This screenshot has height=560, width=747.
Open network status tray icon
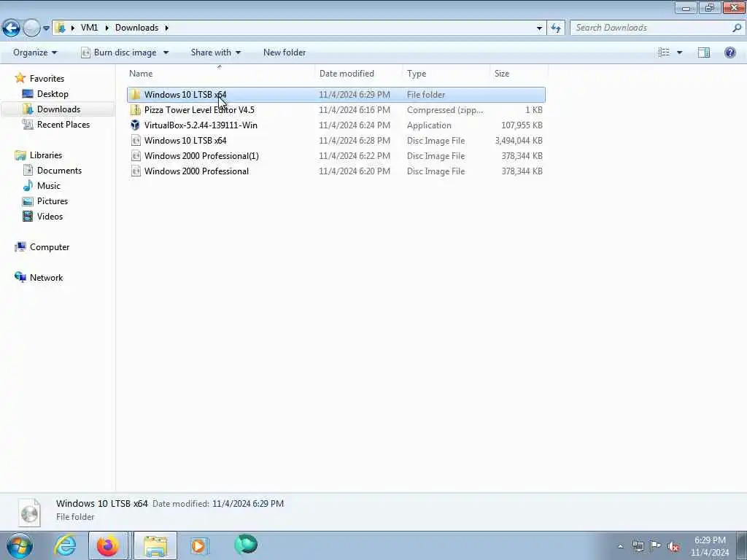[x=638, y=546]
